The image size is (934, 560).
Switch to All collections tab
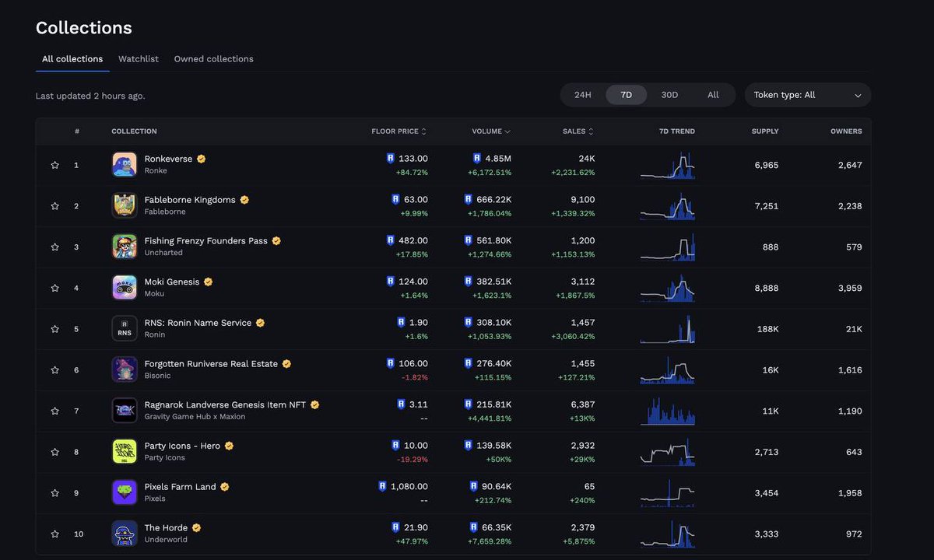pos(72,59)
